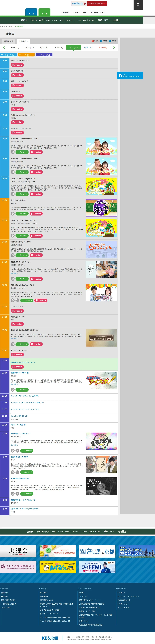Click メッセージ button for やすひろの京も安泰
Viewport: 155px width, 644px height.
pyautogui.click(x=22, y=213)
